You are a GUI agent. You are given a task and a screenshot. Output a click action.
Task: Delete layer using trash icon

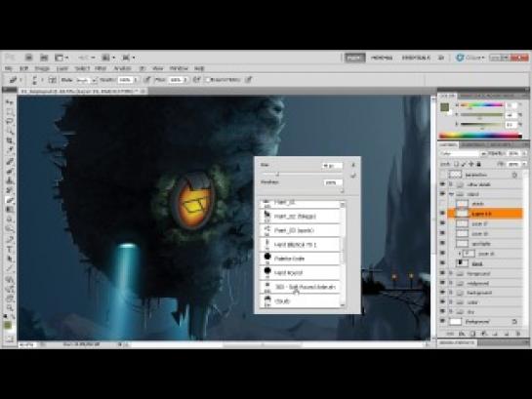(x=517, y=334)
